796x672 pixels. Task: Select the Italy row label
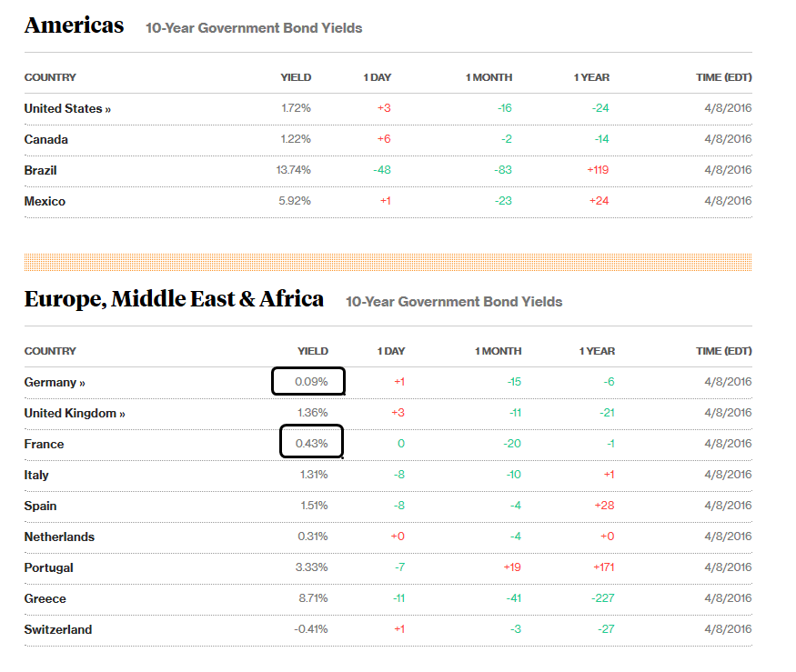pyautogui.click(x=36, y=475)
